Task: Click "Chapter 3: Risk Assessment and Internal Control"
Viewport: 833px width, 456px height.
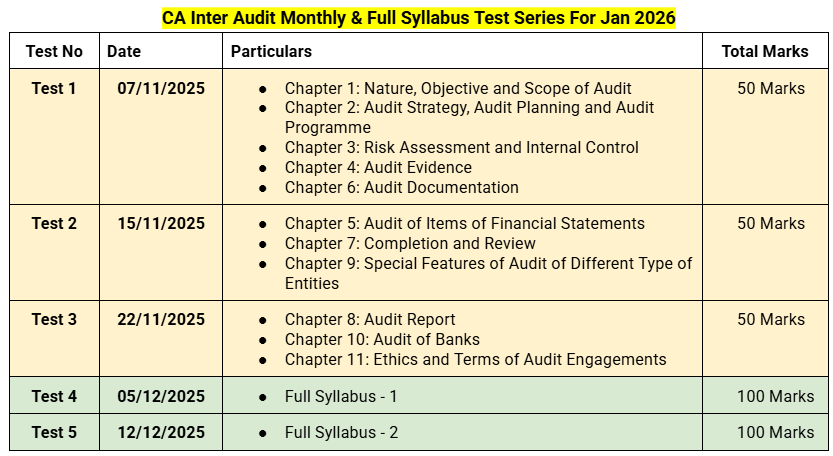Action: pyautogui.click(x=461, y=147)
